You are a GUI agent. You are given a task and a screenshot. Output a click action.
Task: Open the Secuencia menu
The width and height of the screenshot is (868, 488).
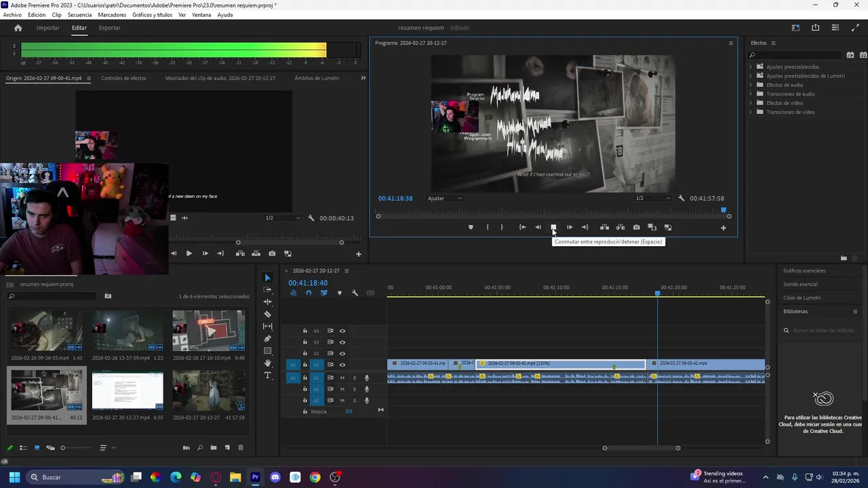[79, 15]
